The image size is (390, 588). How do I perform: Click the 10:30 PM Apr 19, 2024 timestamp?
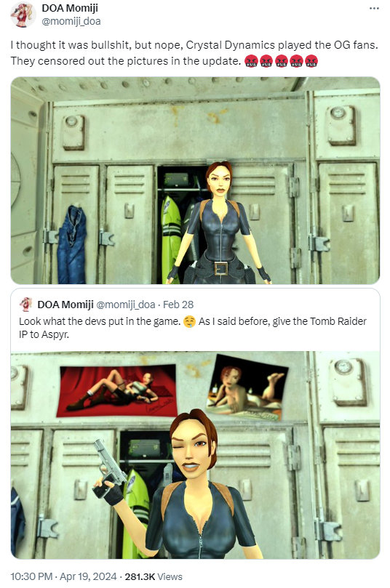click(x=63, y=576)
